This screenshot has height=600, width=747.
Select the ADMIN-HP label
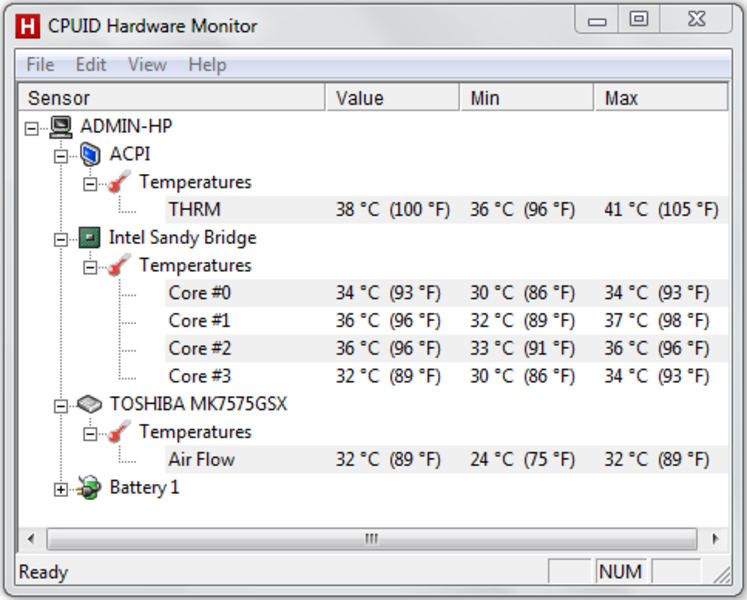pyautogui.click(x=126, y=126)
